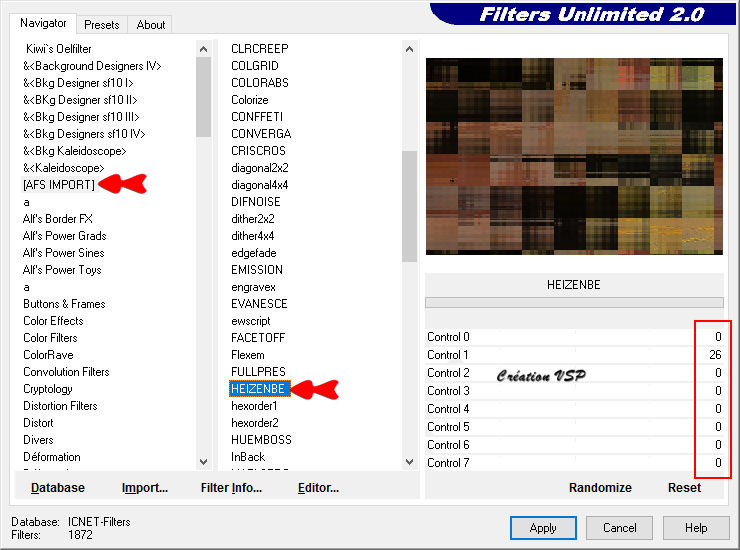The image size is (740, 550).
Task: Click the category list scrollbar thumb
Action: coord(203,97)
